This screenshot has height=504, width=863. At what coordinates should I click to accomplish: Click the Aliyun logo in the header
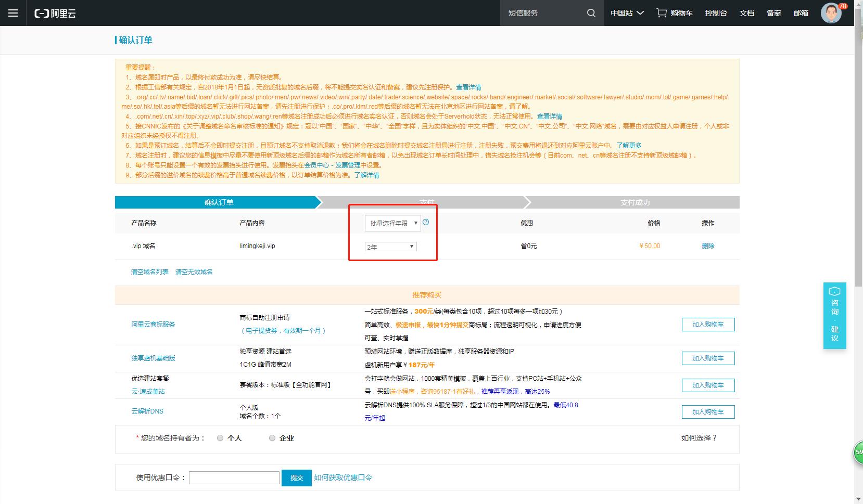pos(55,14)
